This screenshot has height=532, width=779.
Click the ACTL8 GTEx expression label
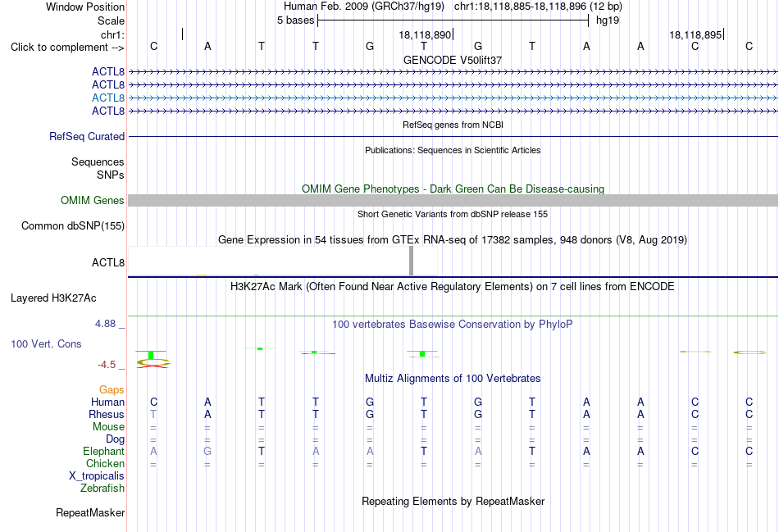[x=107, y=263]
